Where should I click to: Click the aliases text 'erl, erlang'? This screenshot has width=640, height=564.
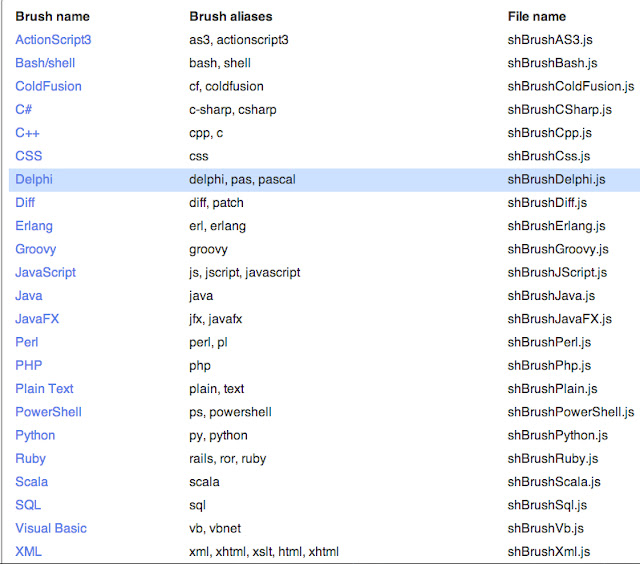pos(218,226)
